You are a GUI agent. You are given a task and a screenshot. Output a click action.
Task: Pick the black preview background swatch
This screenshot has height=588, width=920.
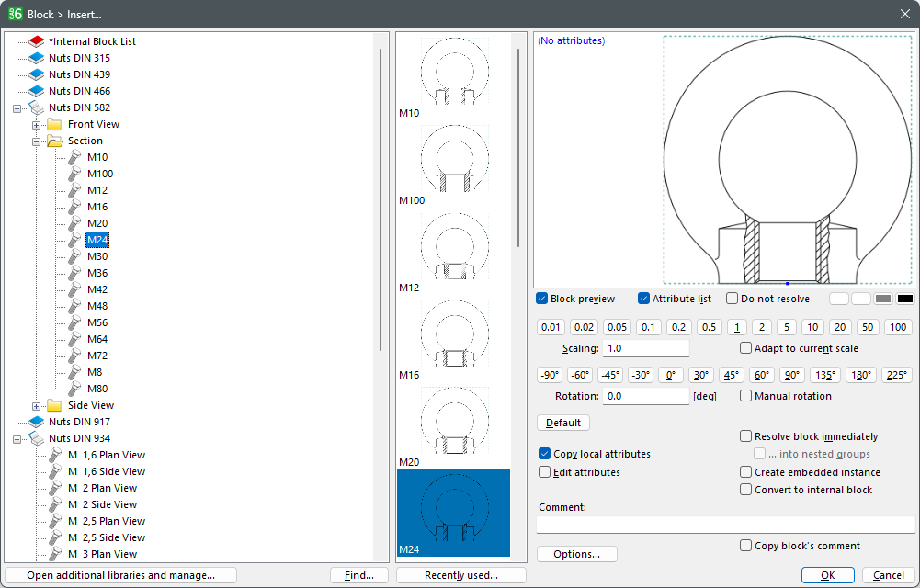[904, 299]
